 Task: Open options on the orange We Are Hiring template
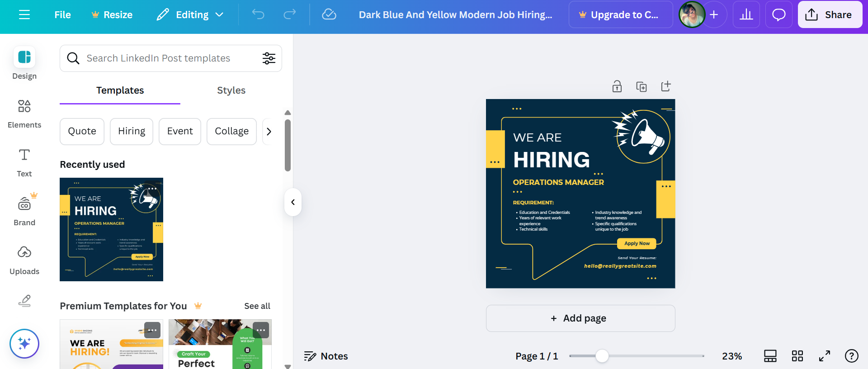(x=152, y=330)
